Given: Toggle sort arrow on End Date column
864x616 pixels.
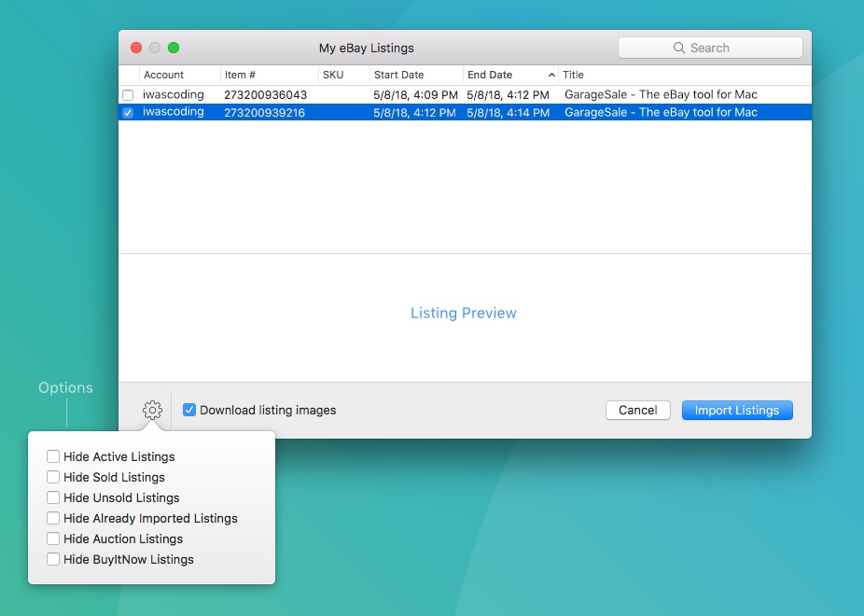Looking at the screenshot, I should point(551,75).
